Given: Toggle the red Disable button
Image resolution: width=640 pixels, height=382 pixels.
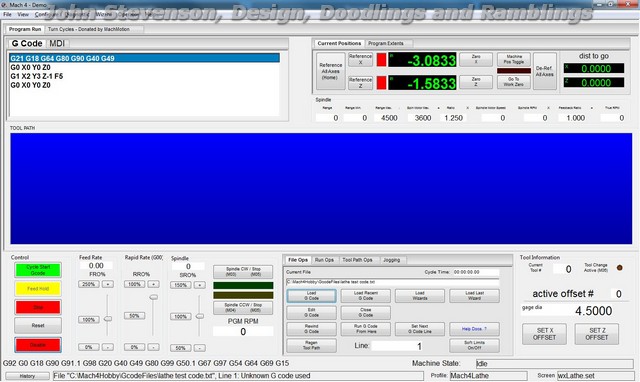Looking at the screenshot, I should (x=38, y=345).
